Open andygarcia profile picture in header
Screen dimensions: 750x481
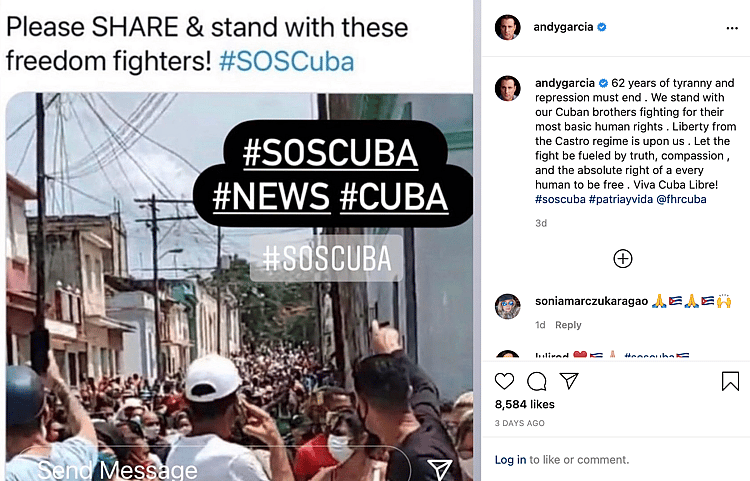507,27
